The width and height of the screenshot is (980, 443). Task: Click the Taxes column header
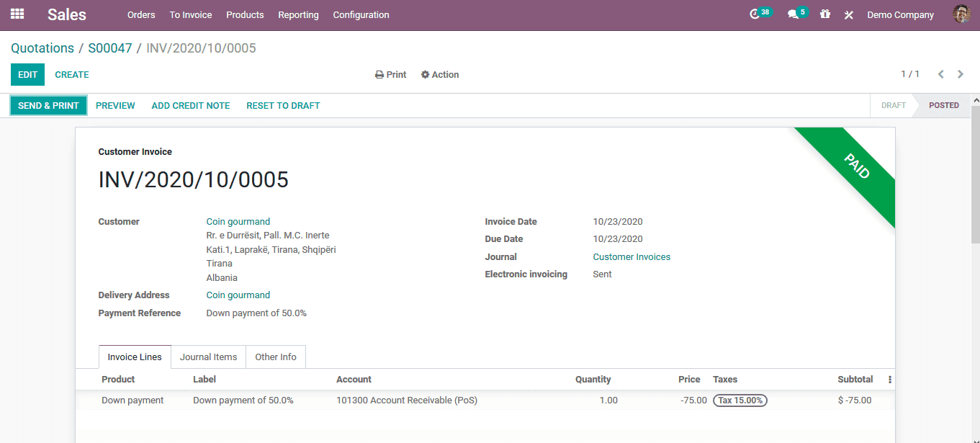(725, 380)
